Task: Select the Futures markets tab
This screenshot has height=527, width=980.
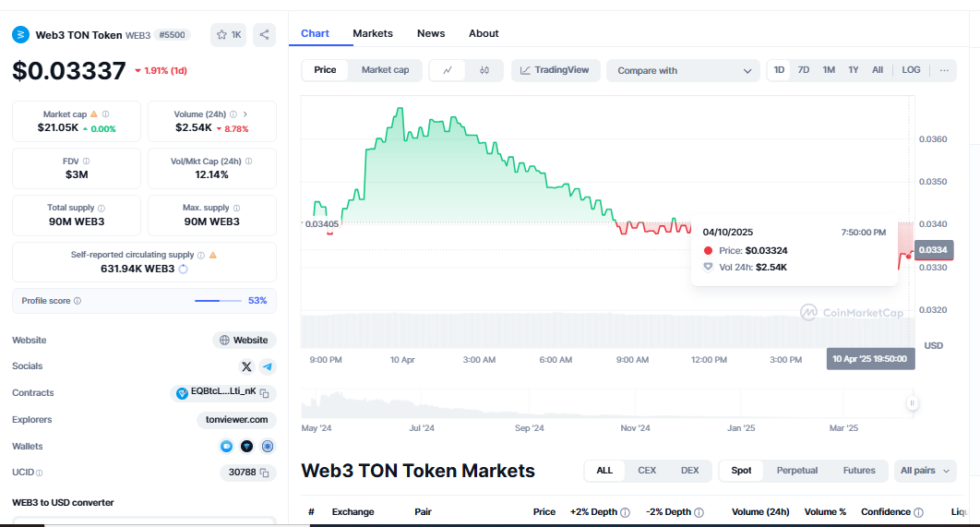Action: click(859, 471)
